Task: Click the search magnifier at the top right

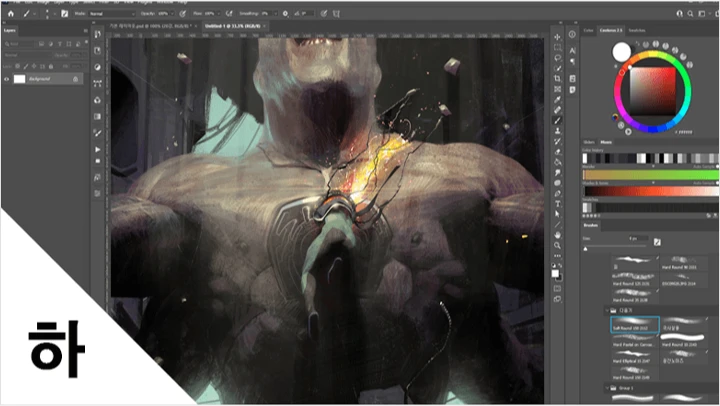Action: [x=690, y=14]
